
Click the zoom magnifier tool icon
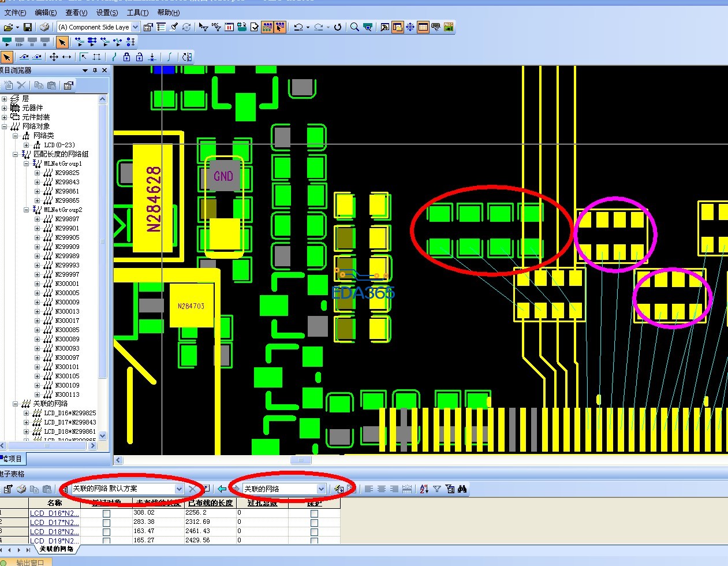coord(354,27)
